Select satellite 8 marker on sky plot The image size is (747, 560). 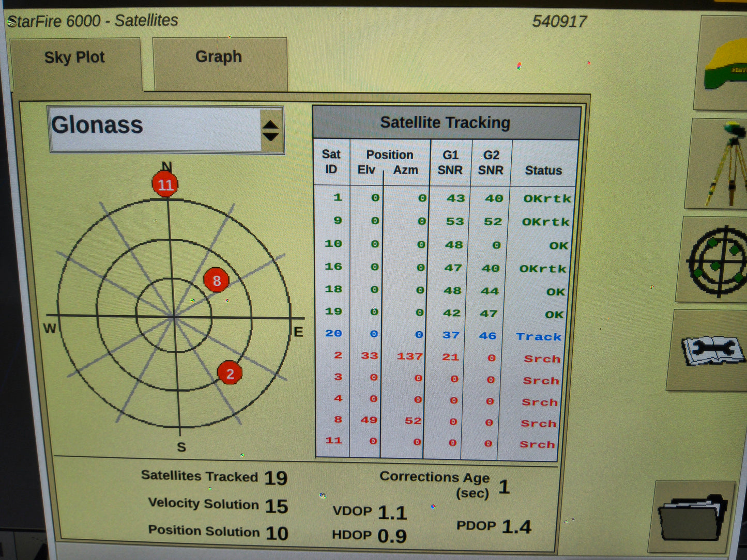click(x=216, y=281)
